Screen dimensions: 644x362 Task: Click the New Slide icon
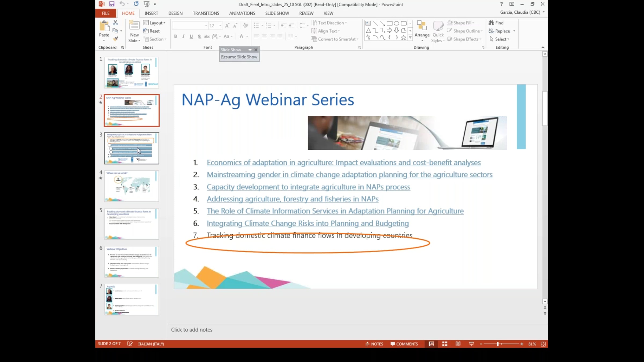tap(134, 25)
